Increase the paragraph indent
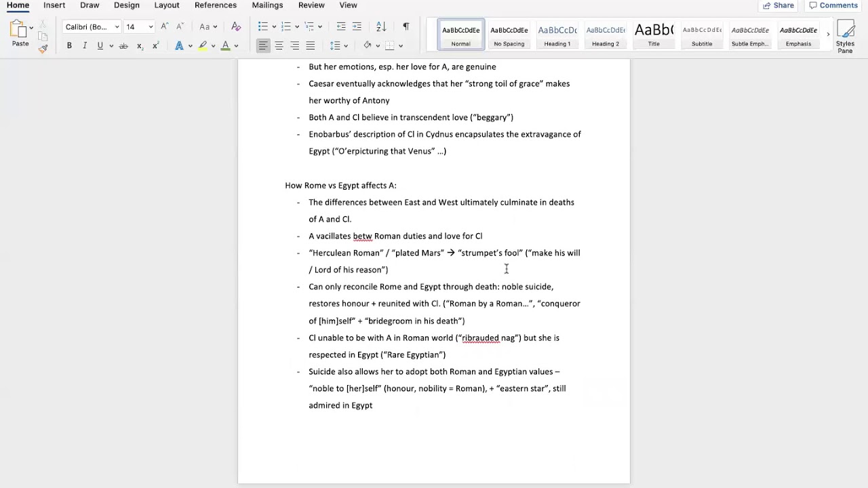Viewport: 868px width, 488px height. (x=357, y=26)
